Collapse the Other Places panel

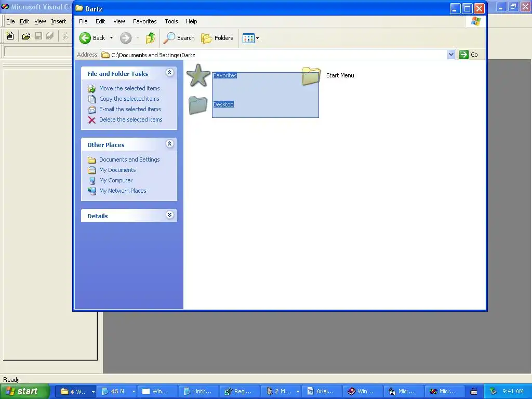pos(170,144)
